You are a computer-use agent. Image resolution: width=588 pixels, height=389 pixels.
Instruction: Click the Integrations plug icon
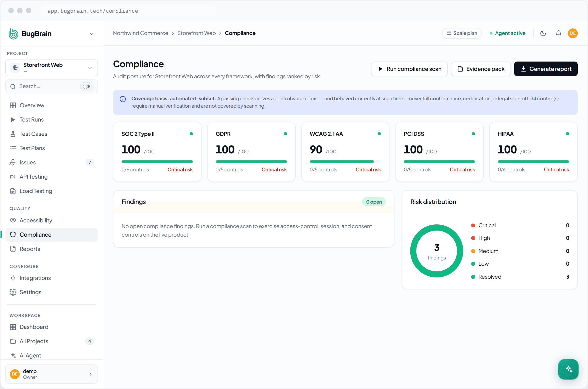point(13,278)
